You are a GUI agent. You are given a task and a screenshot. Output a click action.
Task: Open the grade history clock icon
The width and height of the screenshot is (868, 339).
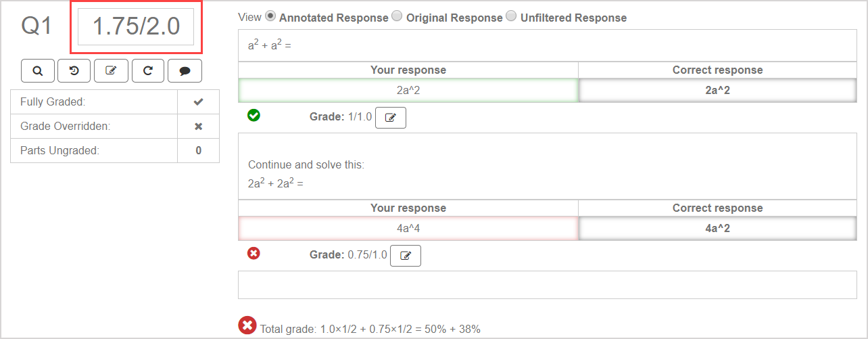[74, 70]
